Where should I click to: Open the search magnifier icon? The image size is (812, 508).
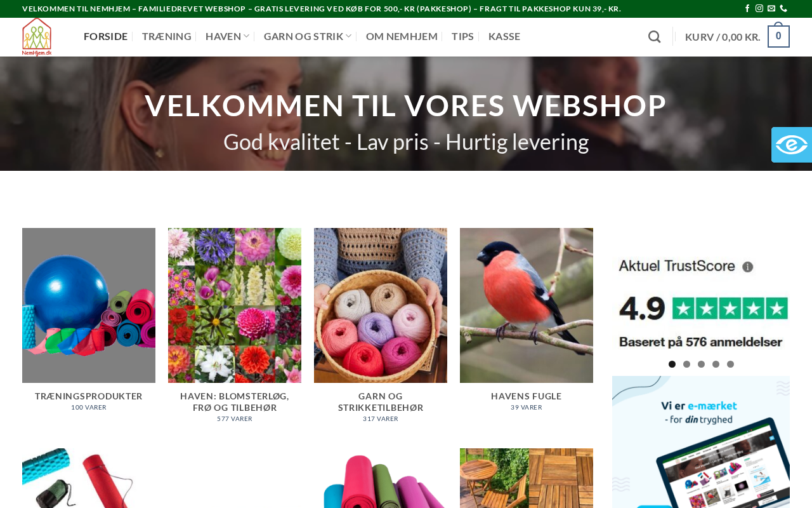click(x=655, y=37)
